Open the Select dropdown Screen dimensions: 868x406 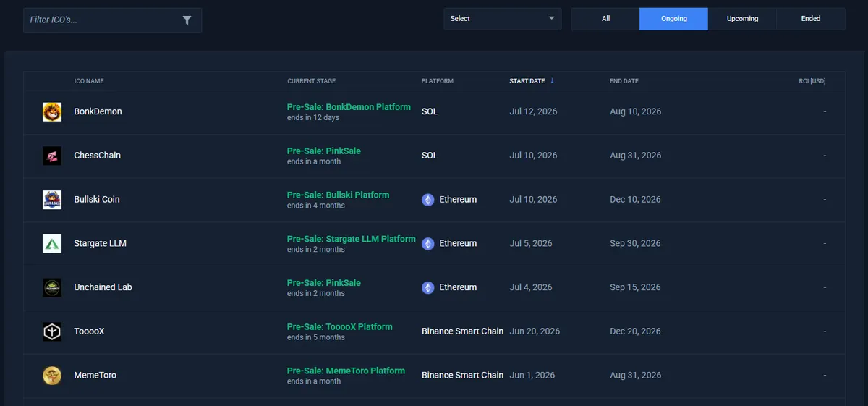tap(503, 19)
